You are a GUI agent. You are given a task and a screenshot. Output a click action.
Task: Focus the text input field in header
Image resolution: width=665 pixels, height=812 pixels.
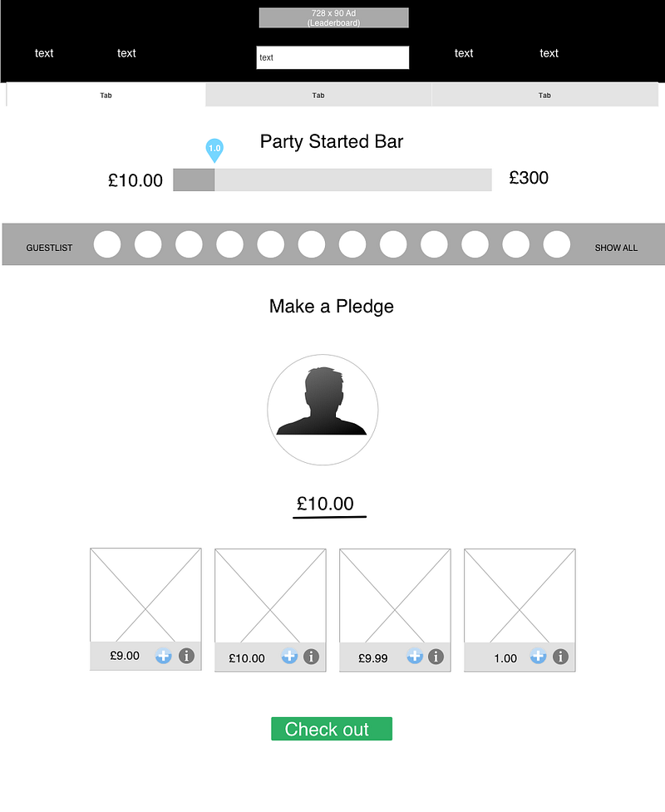coord(332,57)
